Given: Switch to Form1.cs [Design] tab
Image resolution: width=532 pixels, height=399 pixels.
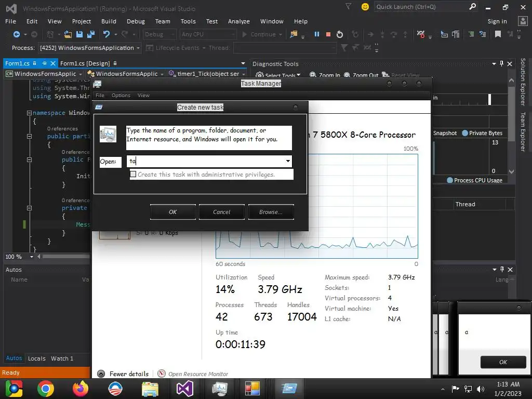Looking at the screenshot, I should (85, 63).
